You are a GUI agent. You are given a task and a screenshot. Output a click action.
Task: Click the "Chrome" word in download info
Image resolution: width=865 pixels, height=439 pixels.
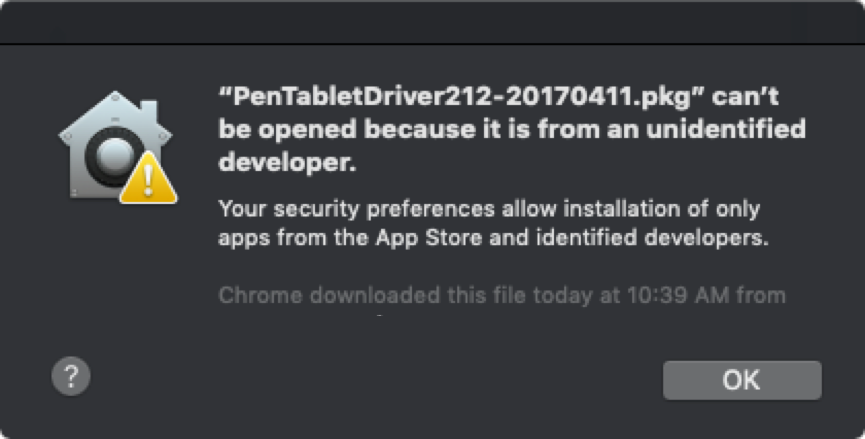click(x=260, y=295)
